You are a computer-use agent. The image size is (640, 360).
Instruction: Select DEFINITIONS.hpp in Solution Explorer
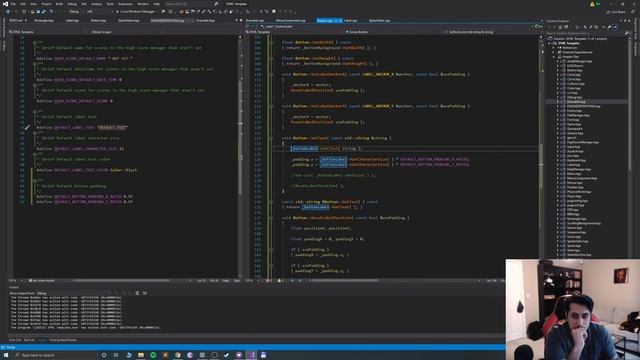coord(583,106)
